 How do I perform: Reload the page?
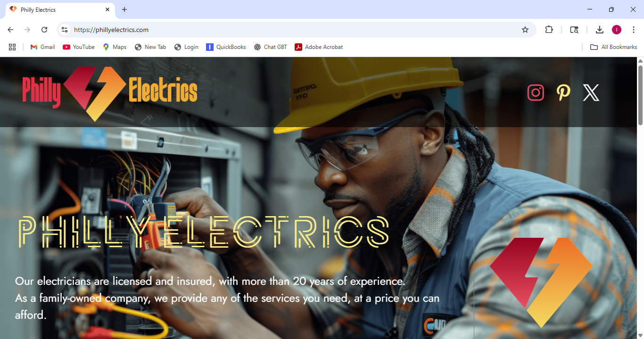(44, 30)
